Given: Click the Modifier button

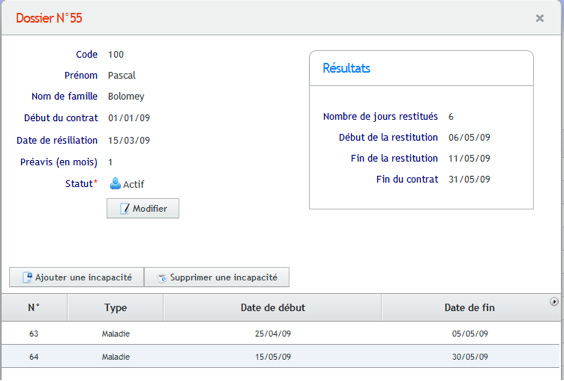Looking at the screenshot, I should 143,208.
